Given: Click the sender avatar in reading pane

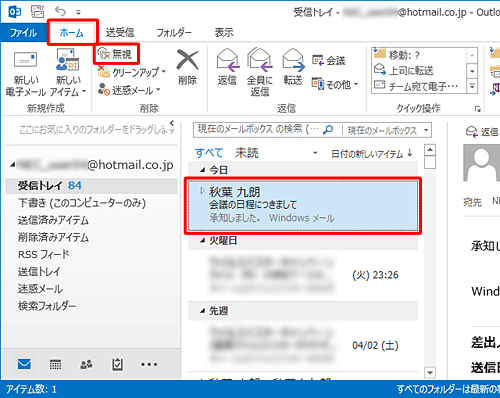Looking at the screenshot, I should point(482,163).
